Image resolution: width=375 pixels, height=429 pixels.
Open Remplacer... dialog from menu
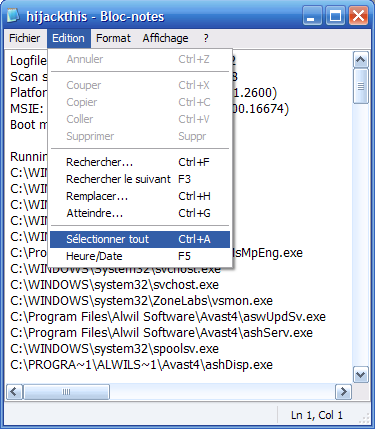(140, 196)
